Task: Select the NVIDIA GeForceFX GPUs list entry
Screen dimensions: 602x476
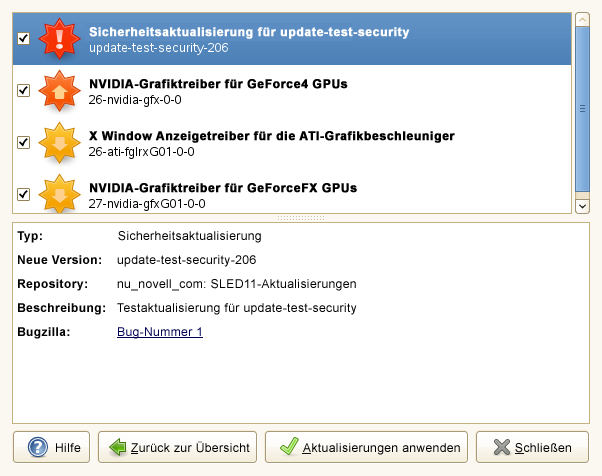Action: (222, 194)
